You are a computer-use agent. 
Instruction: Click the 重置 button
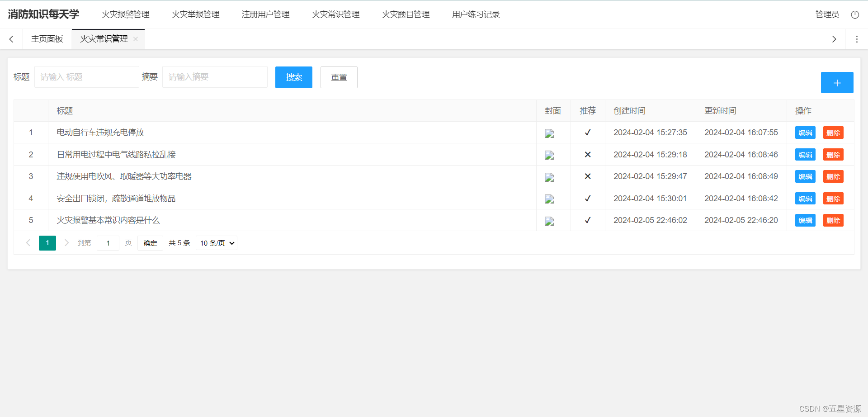pos(339,77)
